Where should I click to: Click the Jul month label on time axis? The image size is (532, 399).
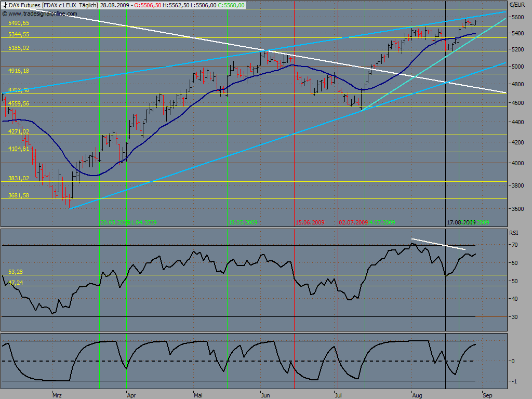coord(338,395)
